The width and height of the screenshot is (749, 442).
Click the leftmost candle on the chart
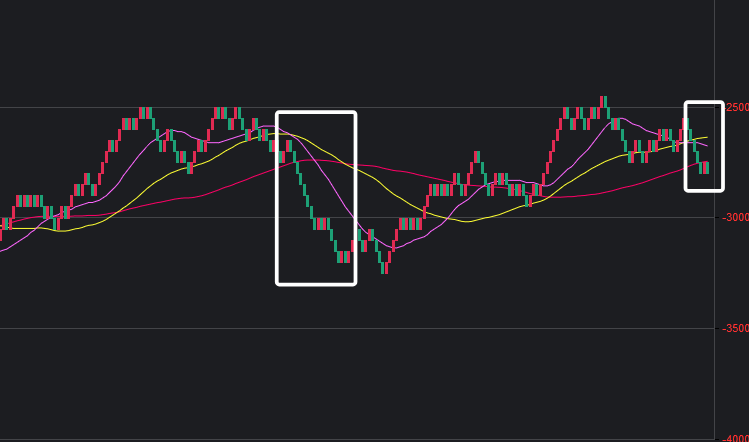tap(3, 224)
